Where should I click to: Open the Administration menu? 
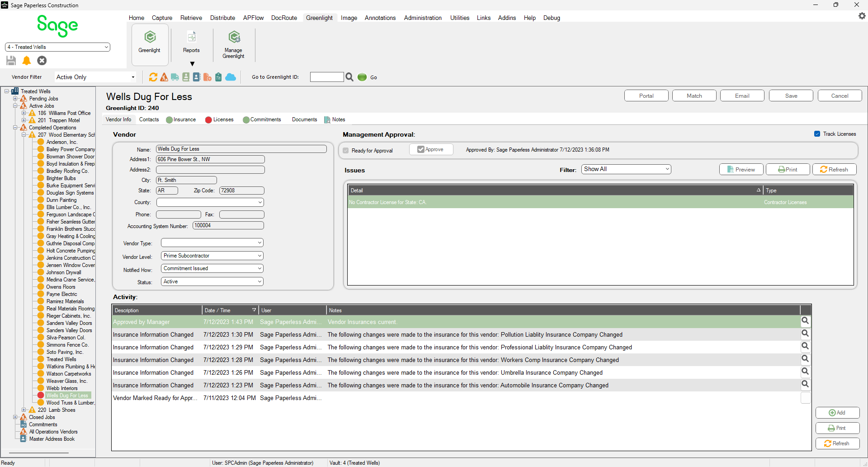[423, 18]
